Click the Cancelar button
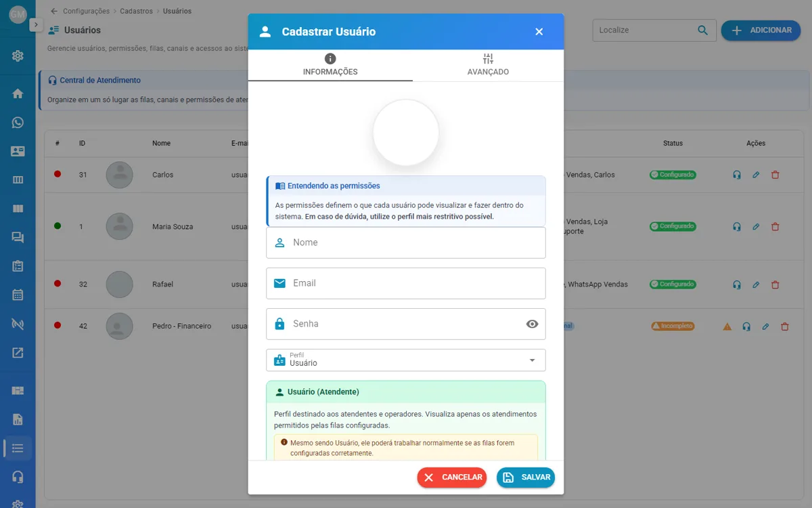Viewport: 812px width, 508px height. click(452, 478)
